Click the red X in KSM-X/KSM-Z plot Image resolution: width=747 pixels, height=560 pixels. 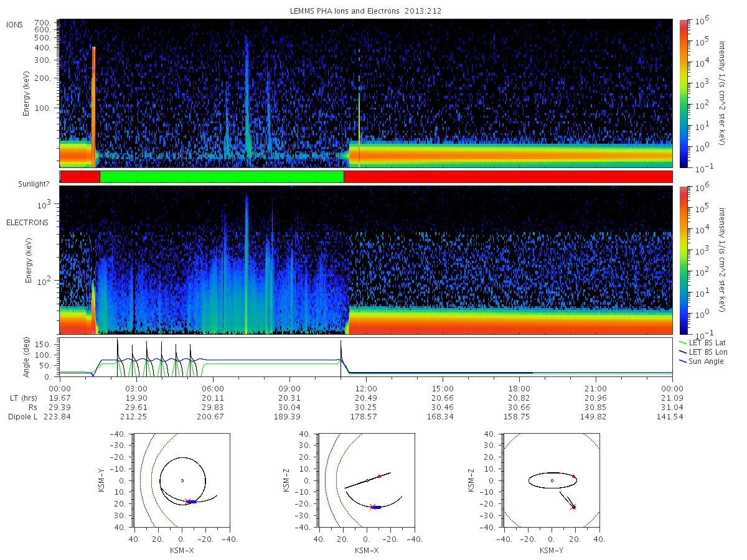click(372, 506)
